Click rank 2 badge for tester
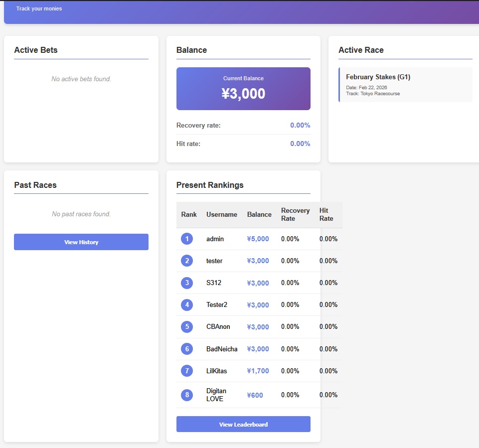The height and width of the screenshot is (448, 479). coord(187,261)
